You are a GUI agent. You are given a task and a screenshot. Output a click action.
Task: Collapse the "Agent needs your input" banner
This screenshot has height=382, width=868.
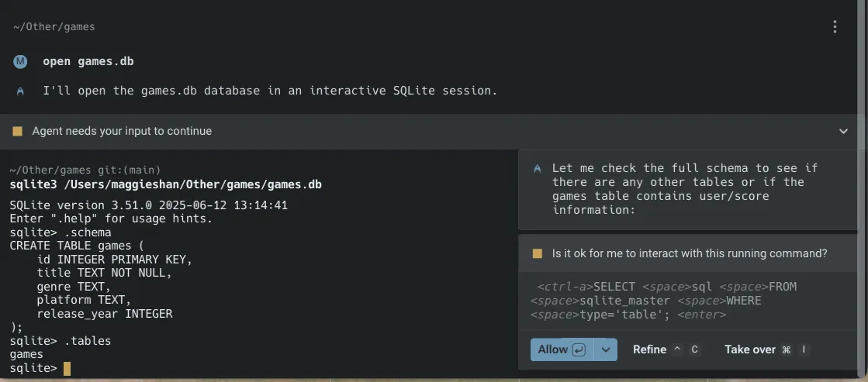tap(844, 131)
